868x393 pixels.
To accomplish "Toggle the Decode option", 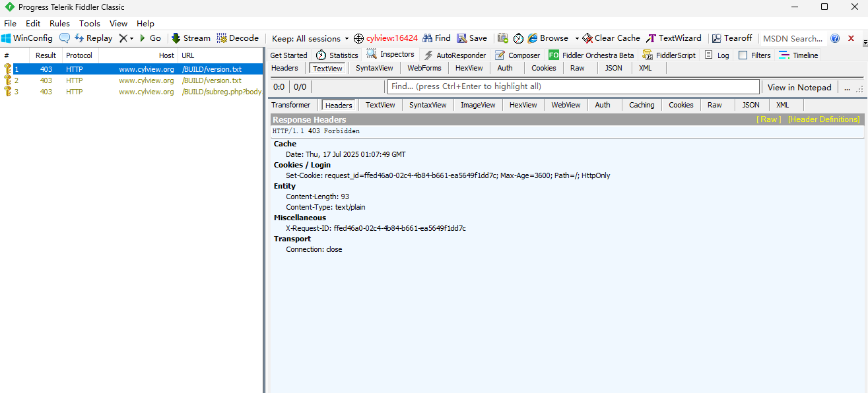I will [238, 38].
